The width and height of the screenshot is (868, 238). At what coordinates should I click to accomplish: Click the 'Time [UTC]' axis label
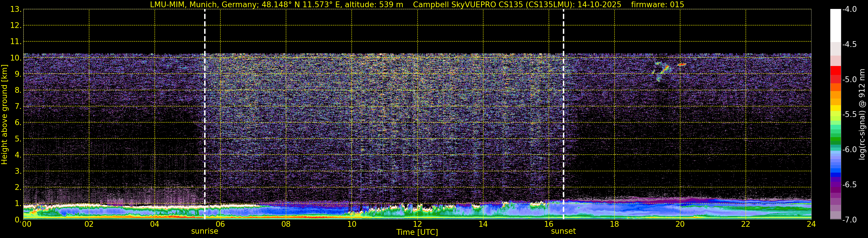417,232
